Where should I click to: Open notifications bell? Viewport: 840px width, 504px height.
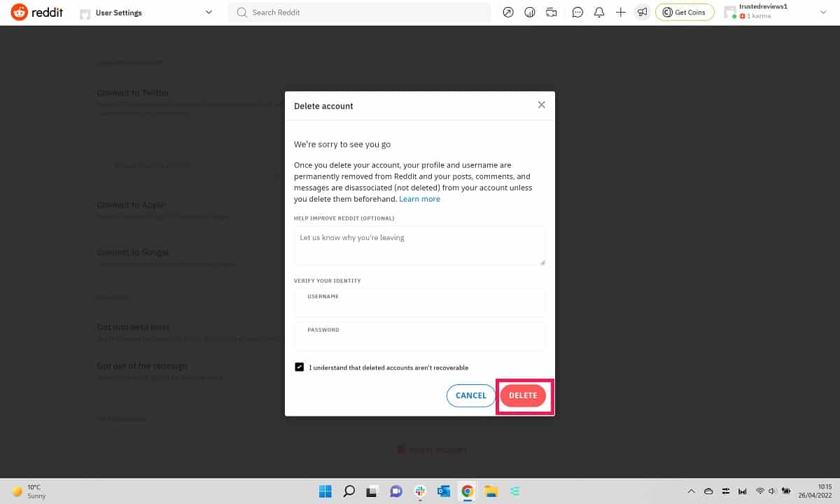(599, 13)
